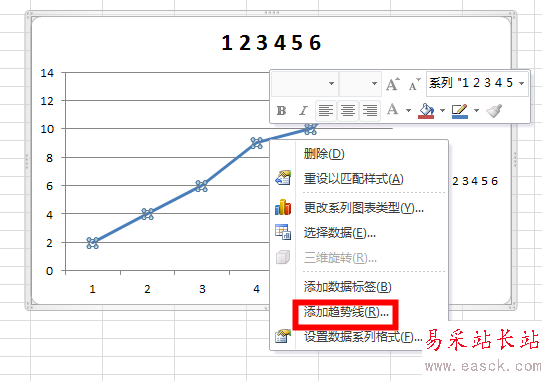This screenshot has width=542, height=381.
Task: Choose 添加数据标签(B) menu item
Action: pyautogui.click(x=359, y=287)
